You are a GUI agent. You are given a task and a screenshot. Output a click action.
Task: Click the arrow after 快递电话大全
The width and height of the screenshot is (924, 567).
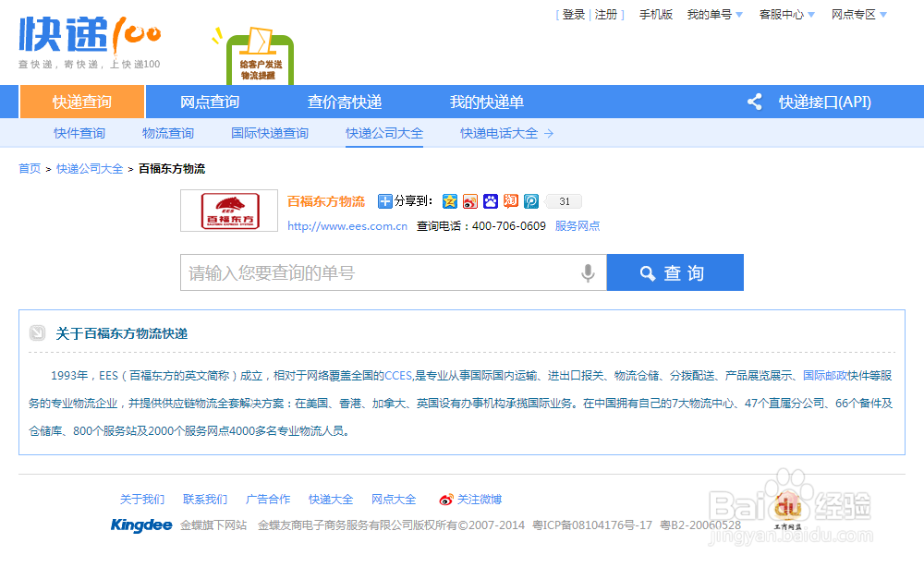tap(549, 134)
